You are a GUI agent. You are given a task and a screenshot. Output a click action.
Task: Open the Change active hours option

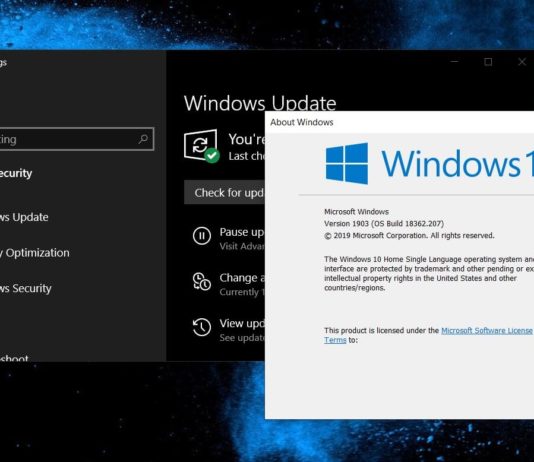242,278
